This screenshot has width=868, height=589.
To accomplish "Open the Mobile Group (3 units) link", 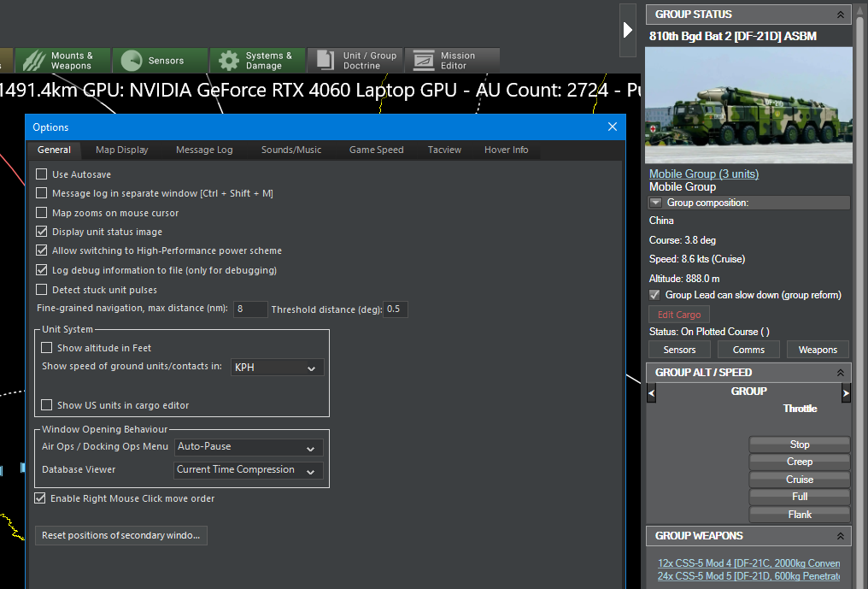I will pos(704,174).
